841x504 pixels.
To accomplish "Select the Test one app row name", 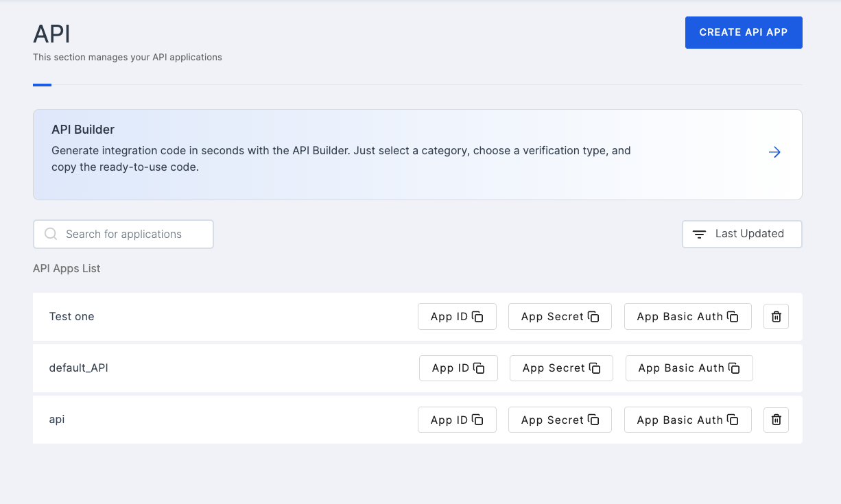I will [72, 317].
